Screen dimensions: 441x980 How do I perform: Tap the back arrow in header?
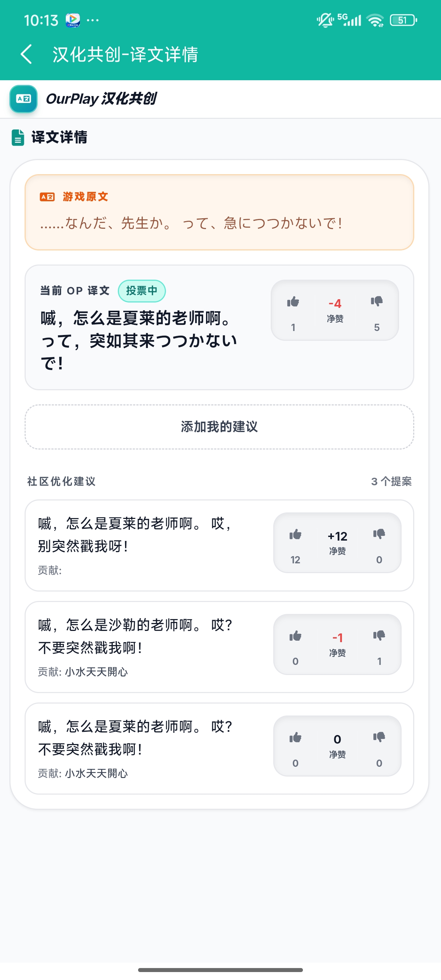click(x=26, y=54)
